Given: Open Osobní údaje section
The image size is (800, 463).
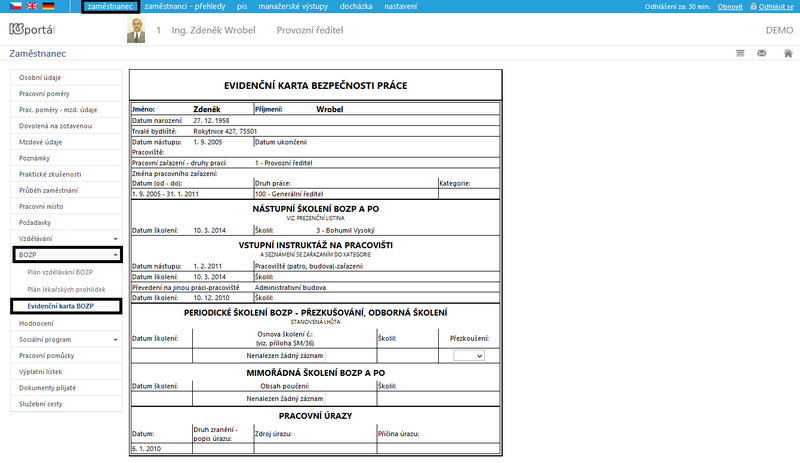Looking at the screenshot, I should pyautogui.click(x=66, y=78).
